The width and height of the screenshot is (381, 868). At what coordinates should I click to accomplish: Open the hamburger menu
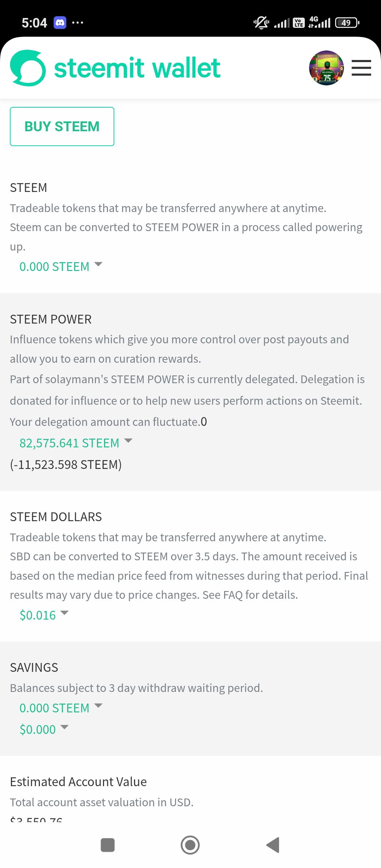pyautogui.click(x=361, y=68)
